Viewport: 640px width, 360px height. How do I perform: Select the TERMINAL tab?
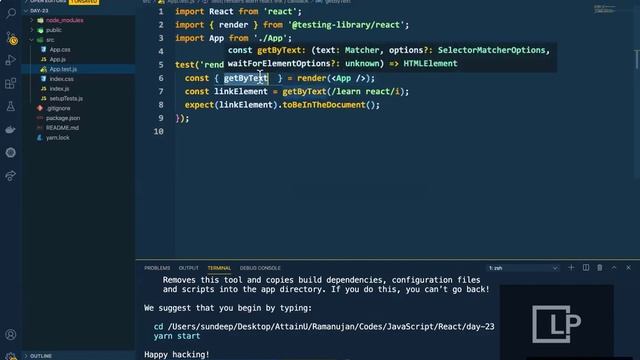coord(219,268)
